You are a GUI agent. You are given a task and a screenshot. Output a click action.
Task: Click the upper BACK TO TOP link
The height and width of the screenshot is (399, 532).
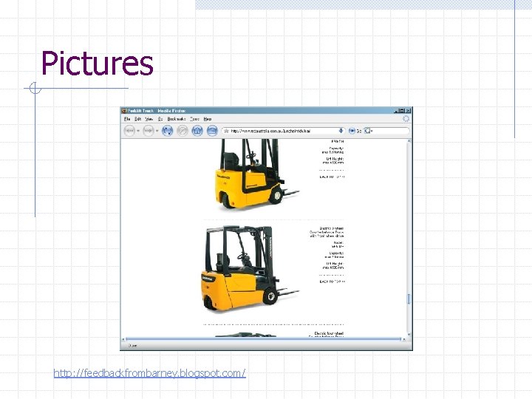[x=332, y=177]
